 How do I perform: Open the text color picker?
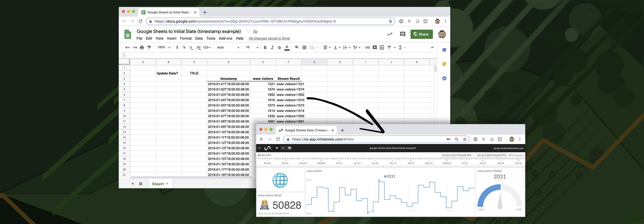[287, 48]
